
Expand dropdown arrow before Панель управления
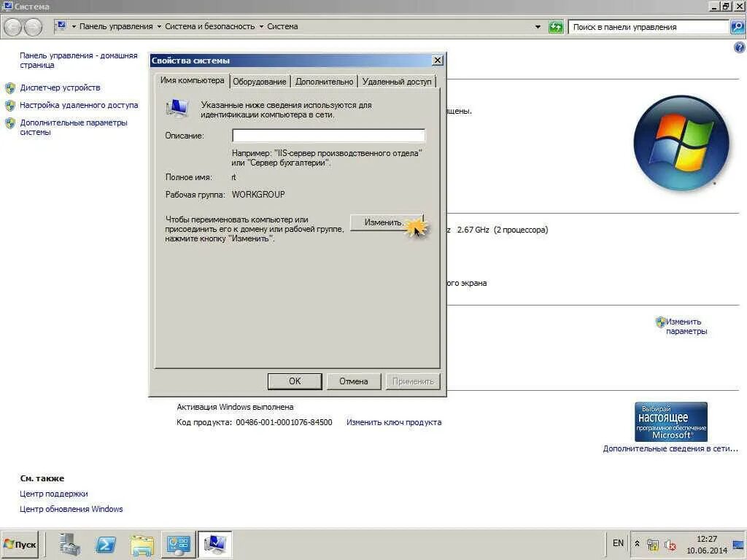[74, 27]
